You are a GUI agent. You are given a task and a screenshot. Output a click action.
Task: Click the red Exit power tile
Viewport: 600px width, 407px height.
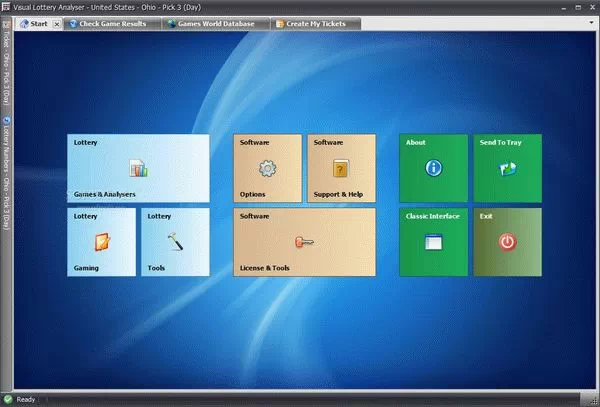[507, 241]
